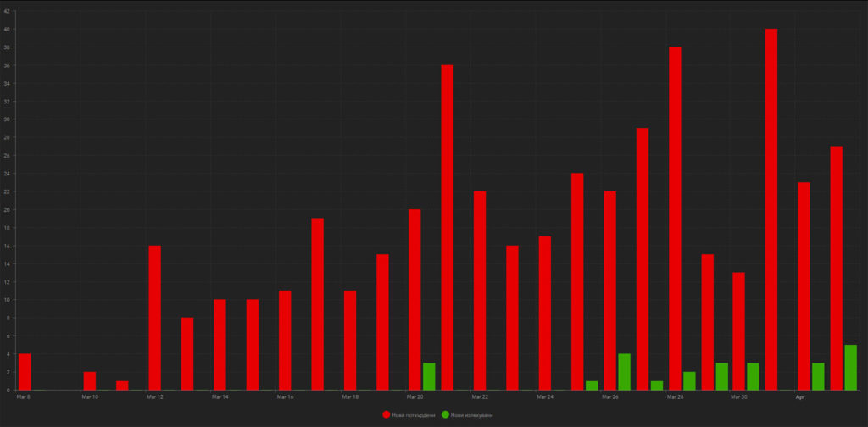Click the Apr label on the x-axis

[800, 396]
